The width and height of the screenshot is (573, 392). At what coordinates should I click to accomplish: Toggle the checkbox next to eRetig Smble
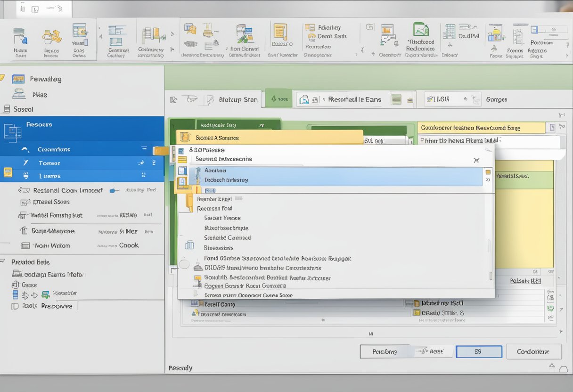tap(417, 313)
